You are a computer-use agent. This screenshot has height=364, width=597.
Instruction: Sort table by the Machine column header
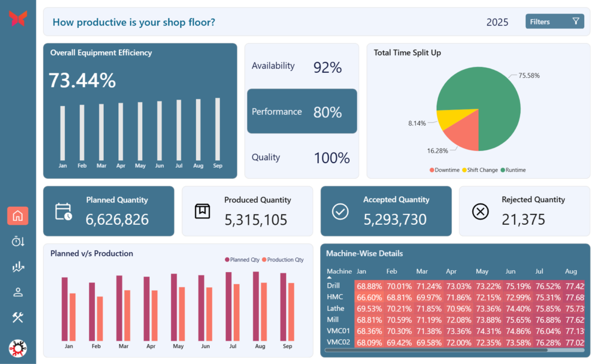(339, 271)
